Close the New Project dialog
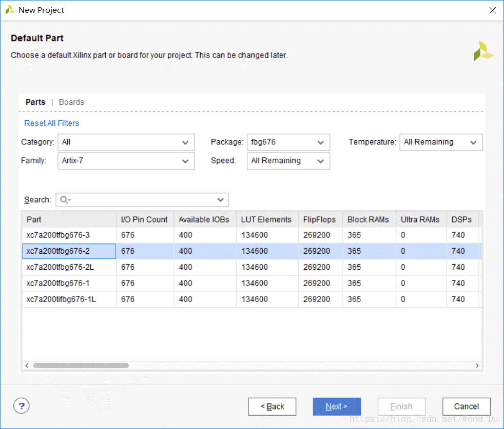 click(492, 10)
